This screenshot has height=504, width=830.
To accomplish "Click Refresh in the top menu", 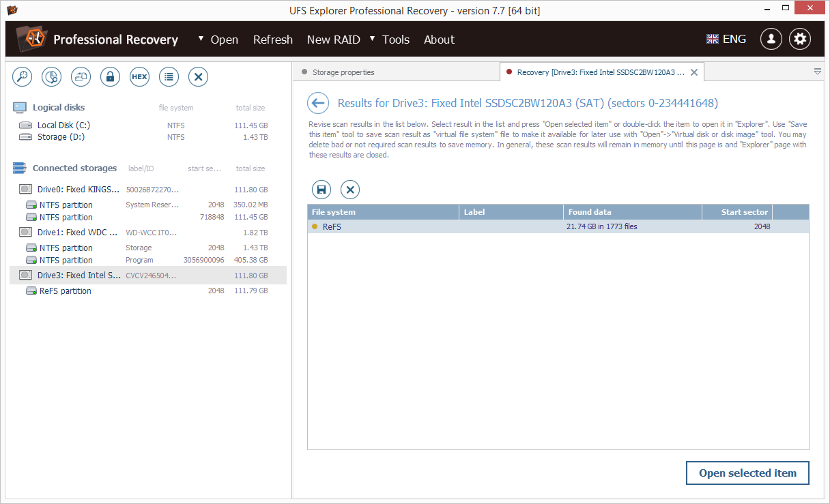I will pos(273,40).
